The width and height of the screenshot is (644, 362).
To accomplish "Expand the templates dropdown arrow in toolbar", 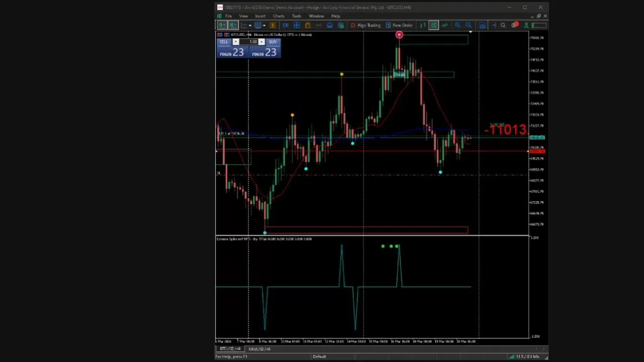I will 264,25.
